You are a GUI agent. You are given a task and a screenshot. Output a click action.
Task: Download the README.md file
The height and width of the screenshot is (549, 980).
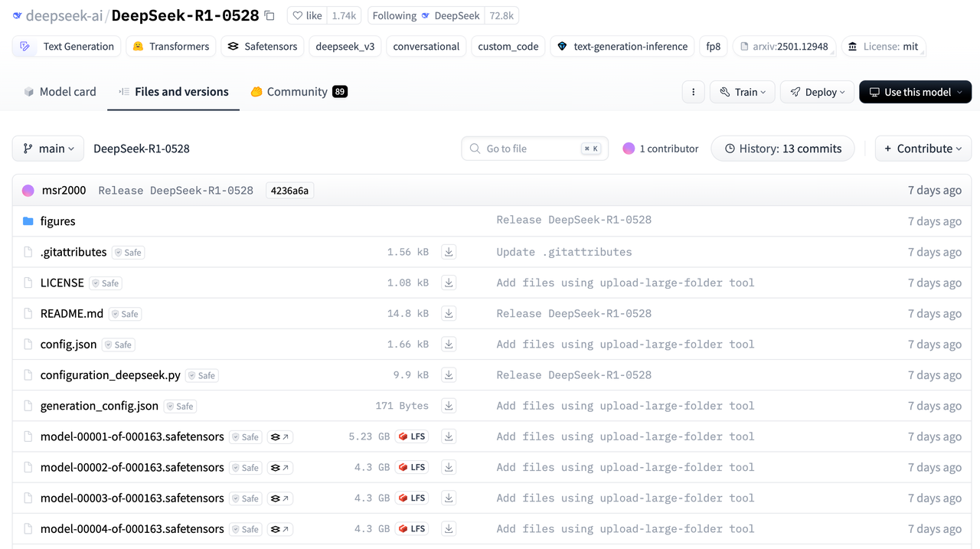pos(449,313)
